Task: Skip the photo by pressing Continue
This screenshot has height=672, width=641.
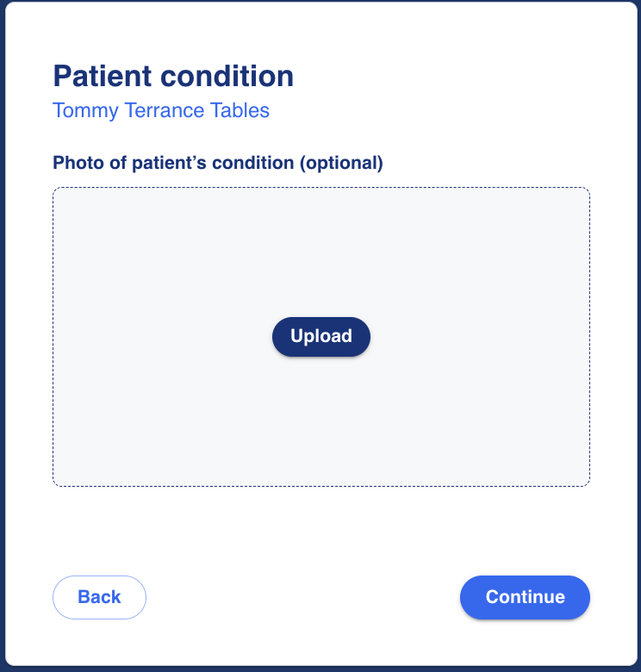Action: 525,597
